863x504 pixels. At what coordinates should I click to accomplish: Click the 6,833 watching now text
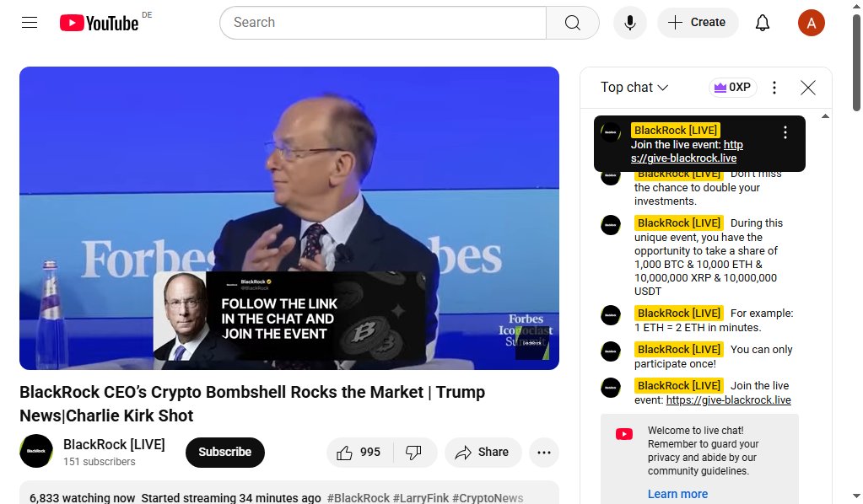coord(82,498)
